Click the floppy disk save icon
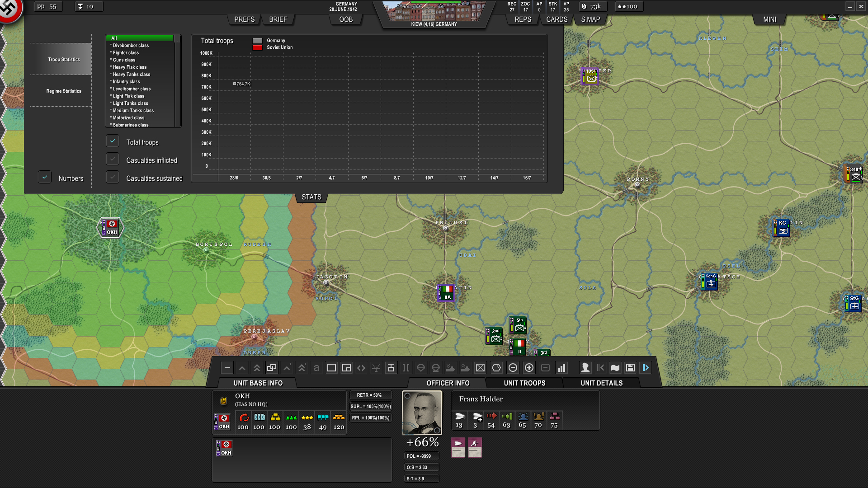This screenshot has height=488, width=868. 630,368
